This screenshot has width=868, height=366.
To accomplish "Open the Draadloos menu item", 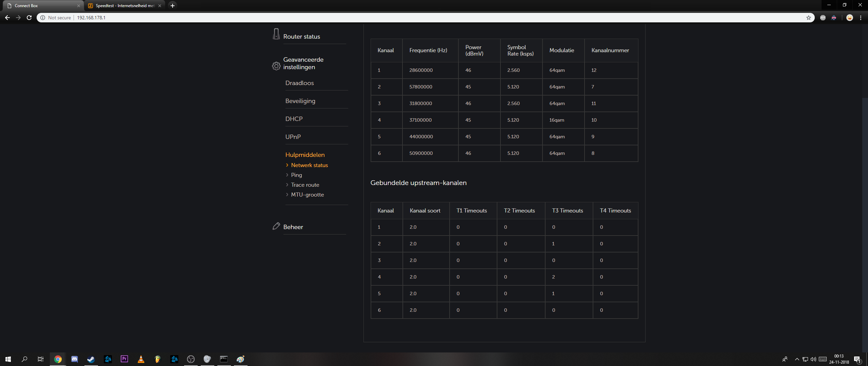I will [x=299, y=83].
